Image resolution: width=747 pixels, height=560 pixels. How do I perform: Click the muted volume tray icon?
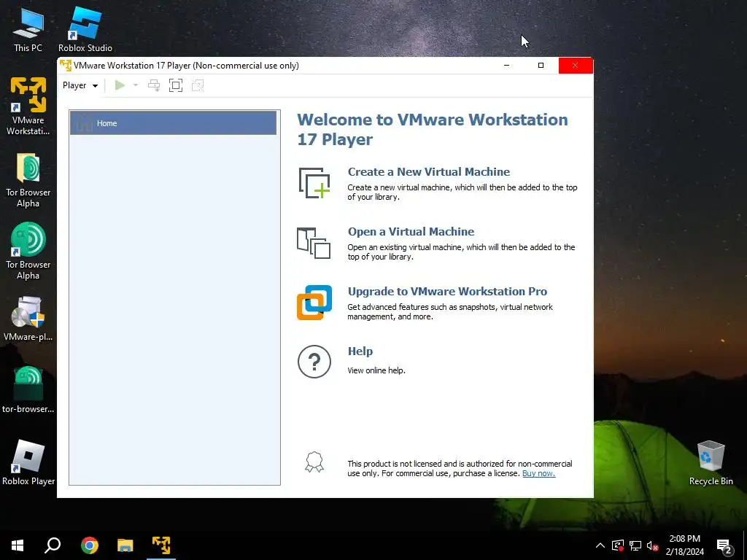click(652, 545)
